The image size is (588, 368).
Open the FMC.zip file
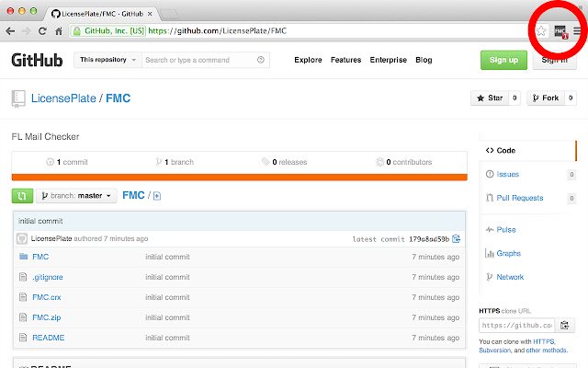point(47,317)
